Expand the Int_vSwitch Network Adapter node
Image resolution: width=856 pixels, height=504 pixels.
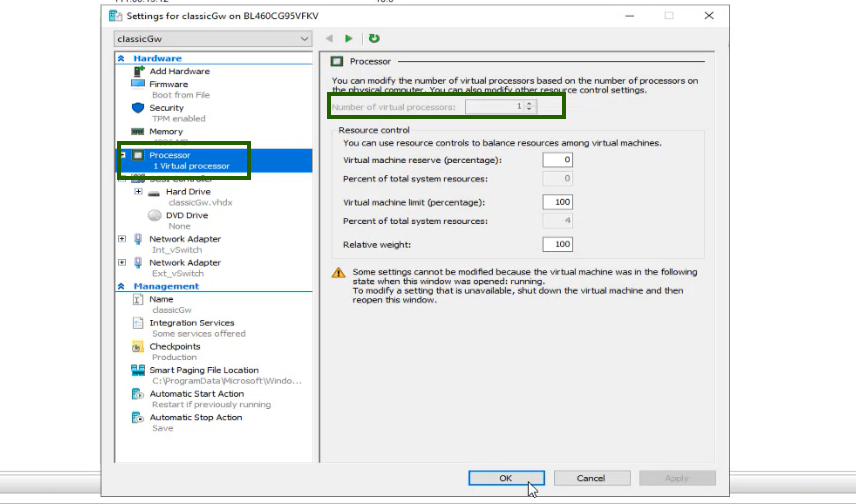click(x=122, y=239)
